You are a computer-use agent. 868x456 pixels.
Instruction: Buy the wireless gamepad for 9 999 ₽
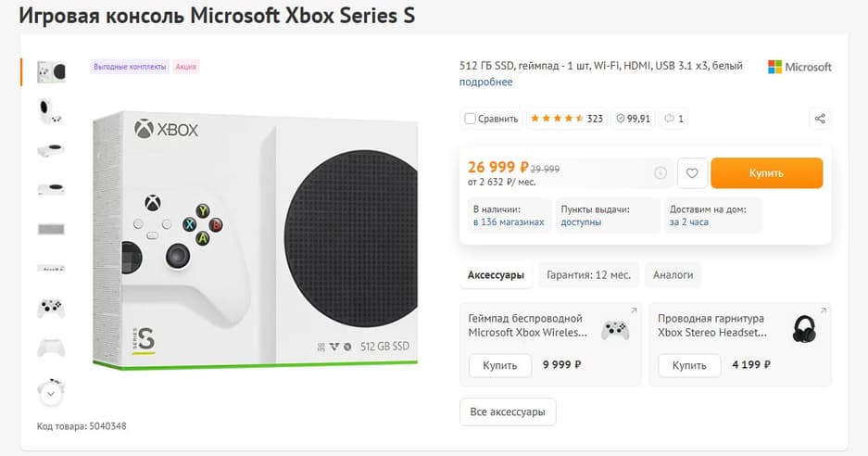point(499,365)
